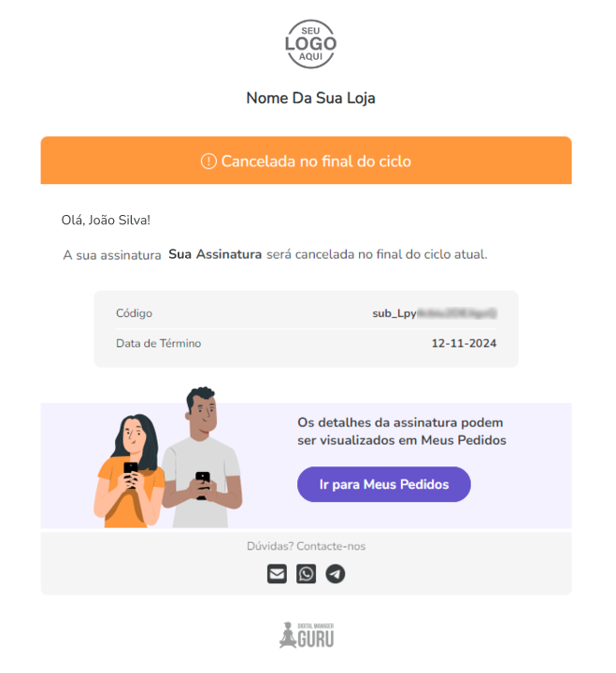Click the email envelope contact icon

click(277, 574)
